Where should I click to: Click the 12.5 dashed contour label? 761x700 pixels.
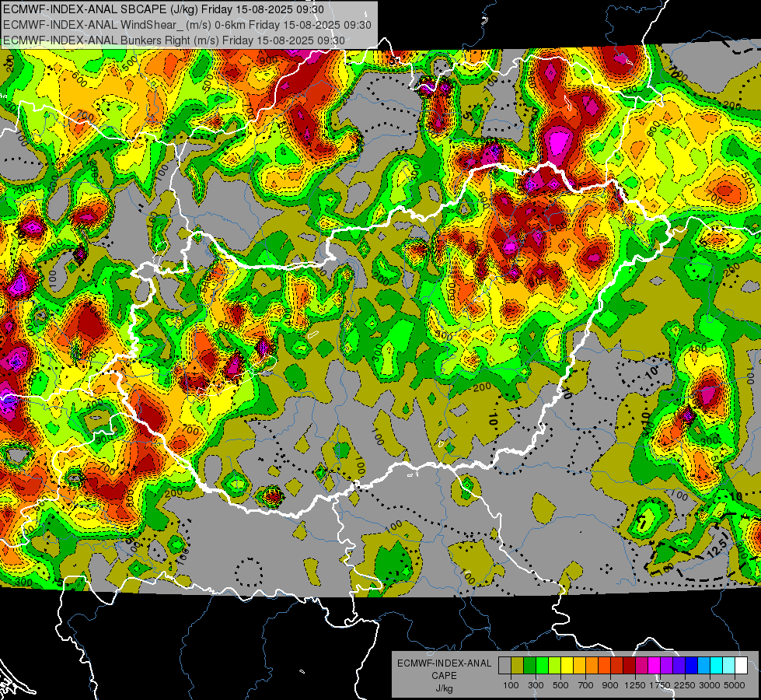717,548
